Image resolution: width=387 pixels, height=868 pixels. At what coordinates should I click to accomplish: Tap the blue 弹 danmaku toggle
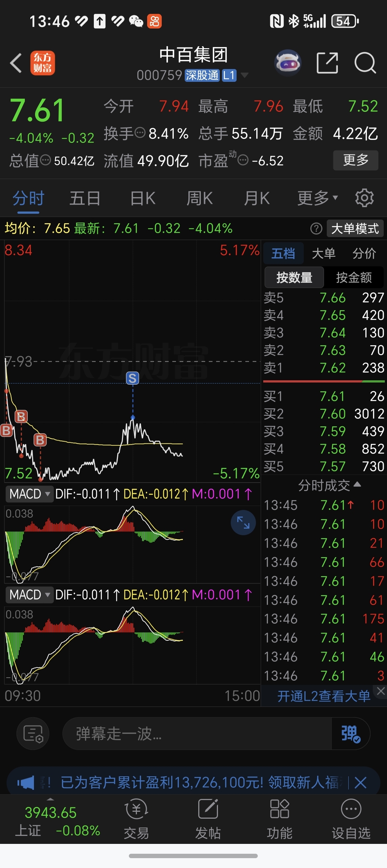[350, 734]
